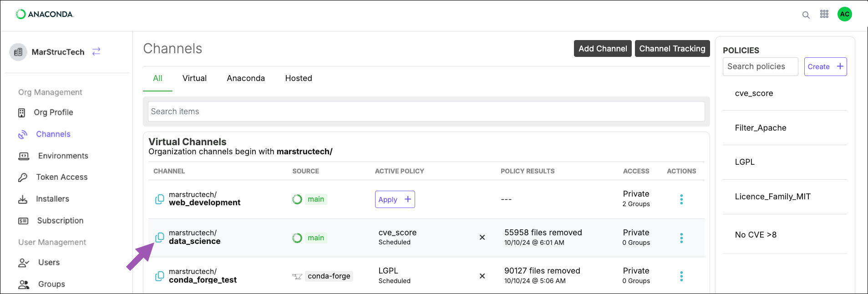The width and height of the screenshot is (868, 294).
Task: Open the Users page
Action: click(49, 263)
